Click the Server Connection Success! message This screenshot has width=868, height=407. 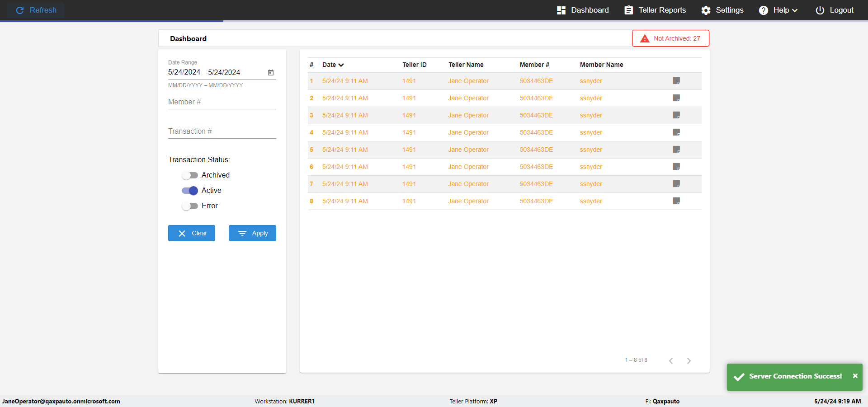[796, 376]
